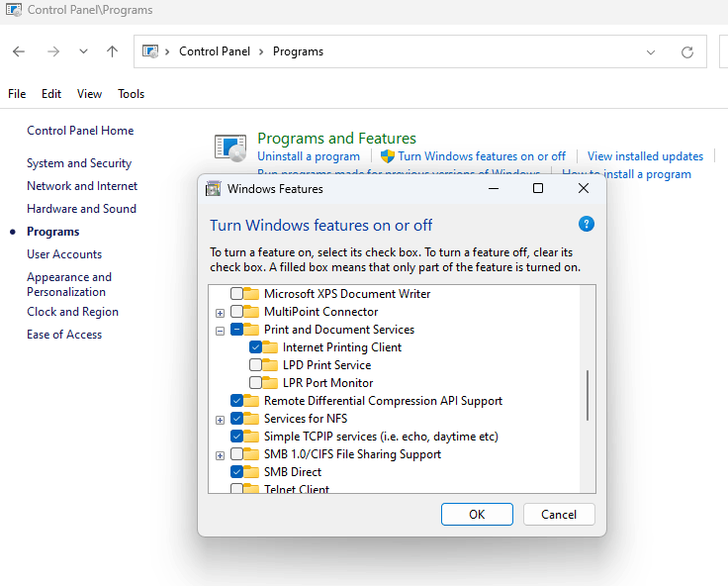The height and width of the screenshot is (586, 728).
Task: Click folder icon of Services for NFS
Action: pyautogui.click(x=251, y=419)
